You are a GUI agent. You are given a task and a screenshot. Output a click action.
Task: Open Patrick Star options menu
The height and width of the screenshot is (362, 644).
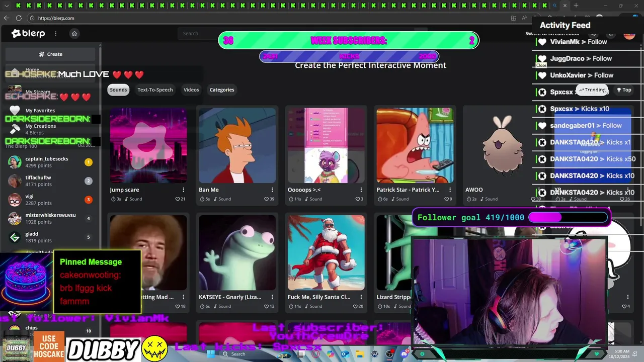tap(450, 190)
